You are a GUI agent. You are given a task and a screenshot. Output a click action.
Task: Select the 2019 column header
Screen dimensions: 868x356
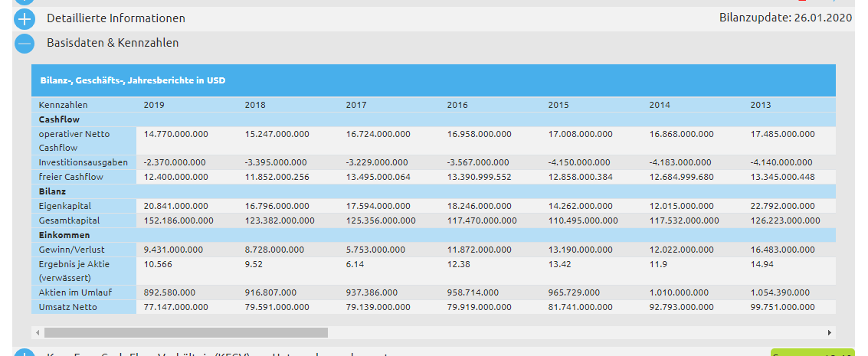pyautogui.click(x=154, y=105)
